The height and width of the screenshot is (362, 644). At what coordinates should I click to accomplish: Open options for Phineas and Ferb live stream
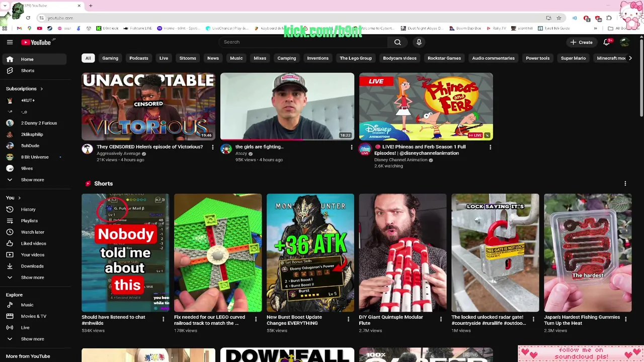pyautogui.click(x=490, y=147)
